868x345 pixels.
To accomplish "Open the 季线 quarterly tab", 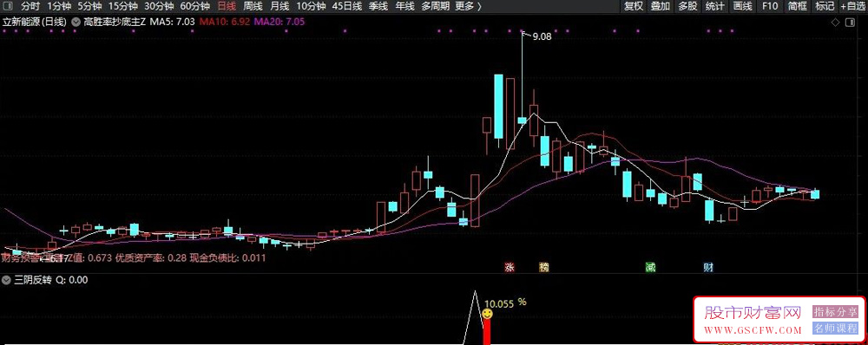I will tap(378, 7).
